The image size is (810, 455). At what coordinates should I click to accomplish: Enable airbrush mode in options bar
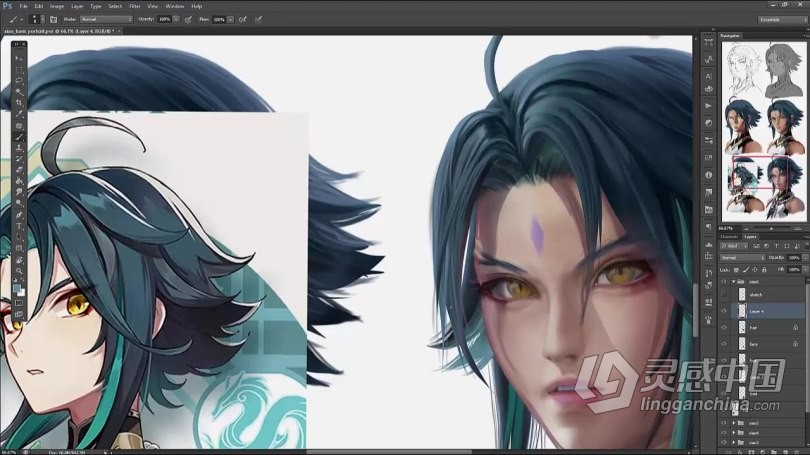pyautogui.click(x=242, y=20)
